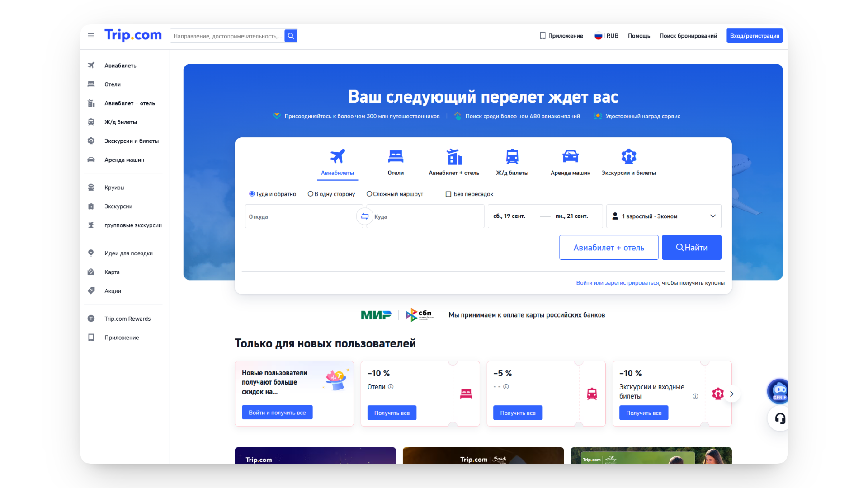Switch to Экскурсии и билеты search tab
This screenshot has height=488, width=868.
coord(628,163)
